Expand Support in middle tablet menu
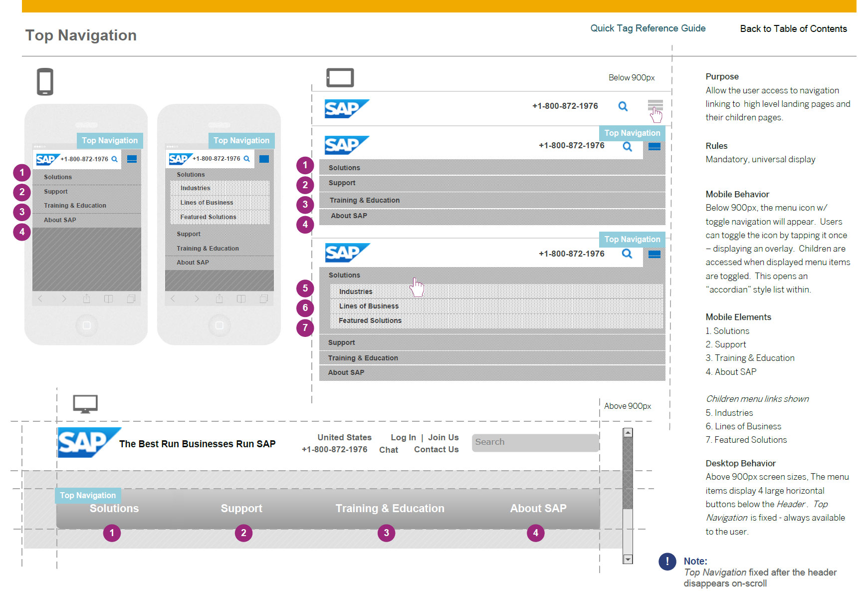868x599 pixels. [492, 183]
